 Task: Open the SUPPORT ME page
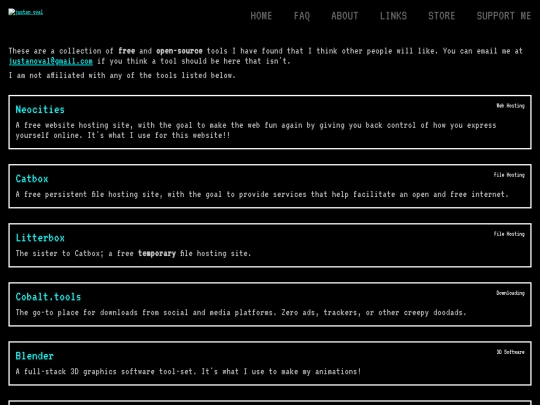pos(503,16)
